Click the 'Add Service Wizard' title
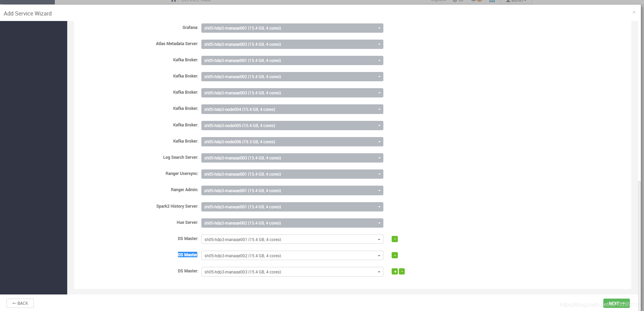This screenshot has height=311, width=644. (x=28, y=13)
